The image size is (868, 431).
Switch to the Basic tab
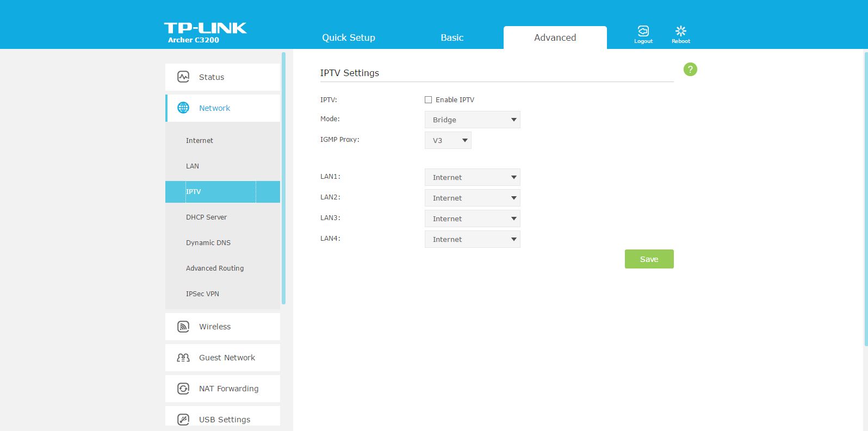point(452,38)
